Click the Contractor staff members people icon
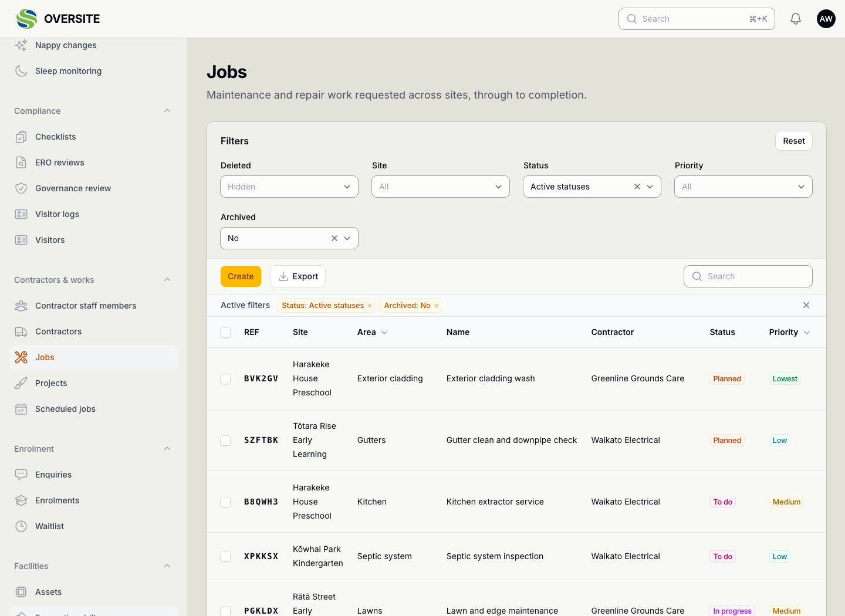The image size is (845, 616). pyautogui.click(x=21, y=306)
